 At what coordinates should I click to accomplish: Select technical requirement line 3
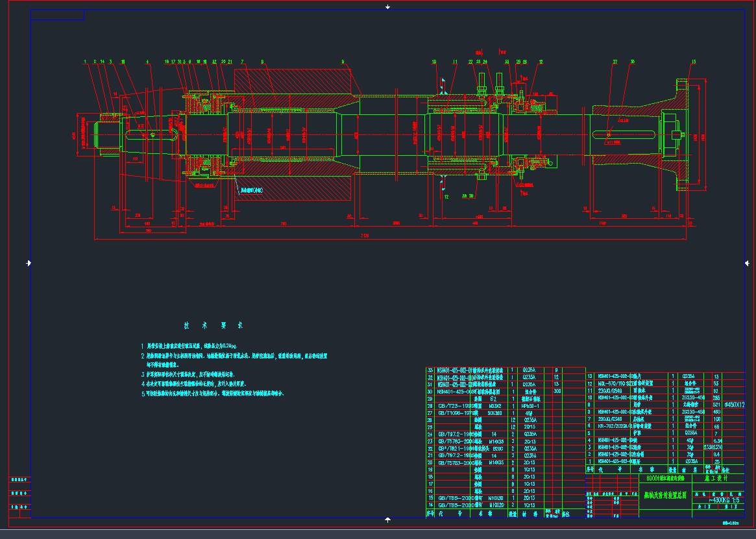pos(188,375)
